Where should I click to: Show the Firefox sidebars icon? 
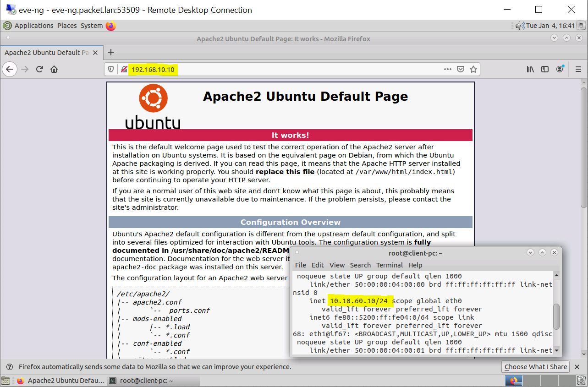[545, 69]
